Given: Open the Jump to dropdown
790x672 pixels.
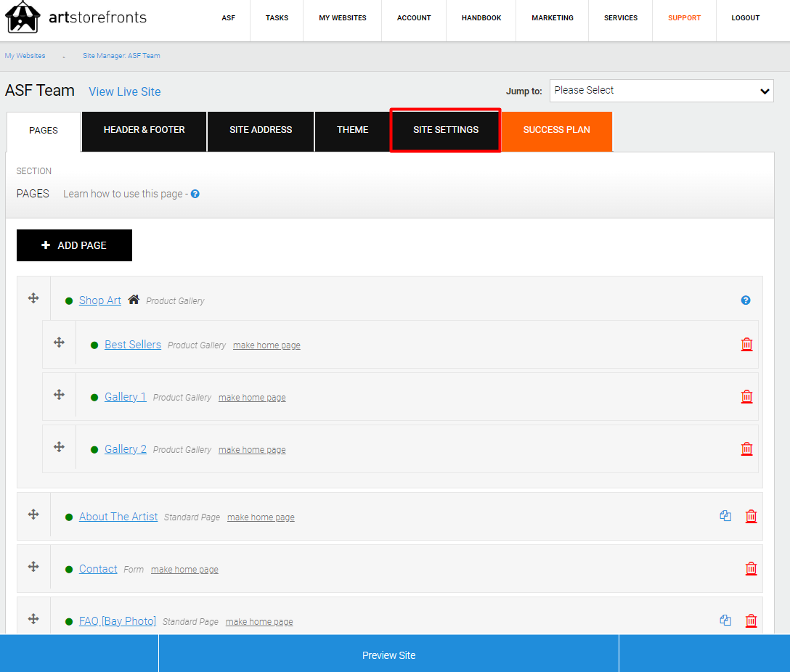Looking at the screenshot, I should pyautogui.click(x=661, y=91).
